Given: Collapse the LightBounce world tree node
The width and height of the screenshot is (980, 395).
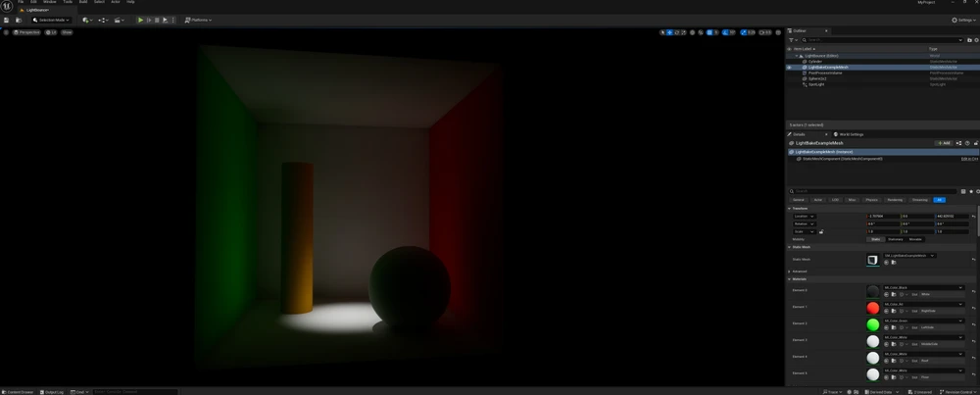Looking at the screenshot, I should pos(797,56).
